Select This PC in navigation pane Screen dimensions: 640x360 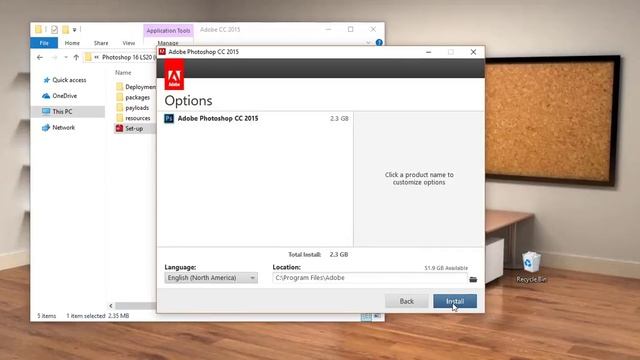coord(68,111)
